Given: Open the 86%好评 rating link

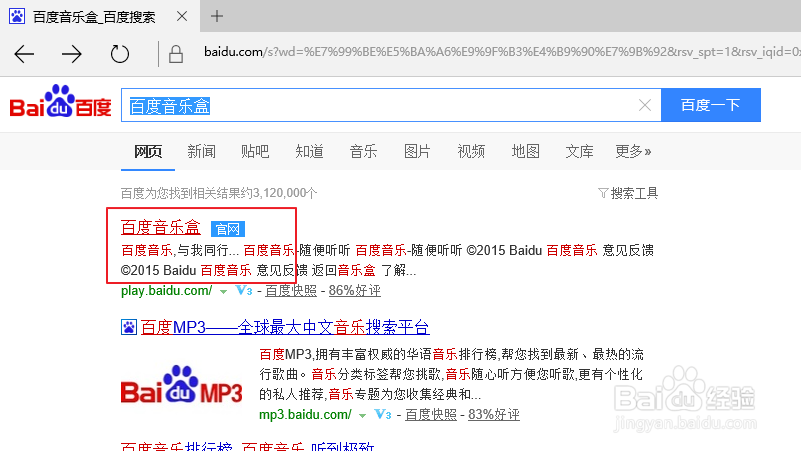Looking at the screenshot, I should click(355, 291).
